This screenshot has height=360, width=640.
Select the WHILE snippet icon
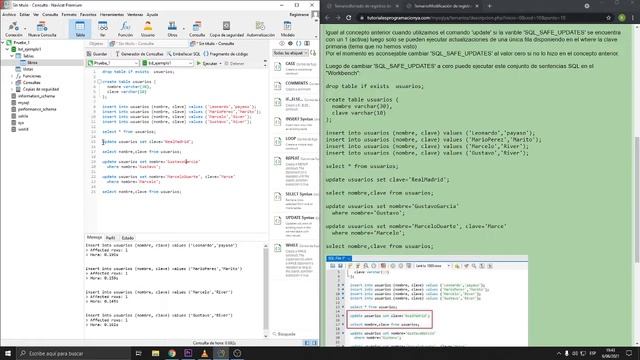[x=278, y=248]
